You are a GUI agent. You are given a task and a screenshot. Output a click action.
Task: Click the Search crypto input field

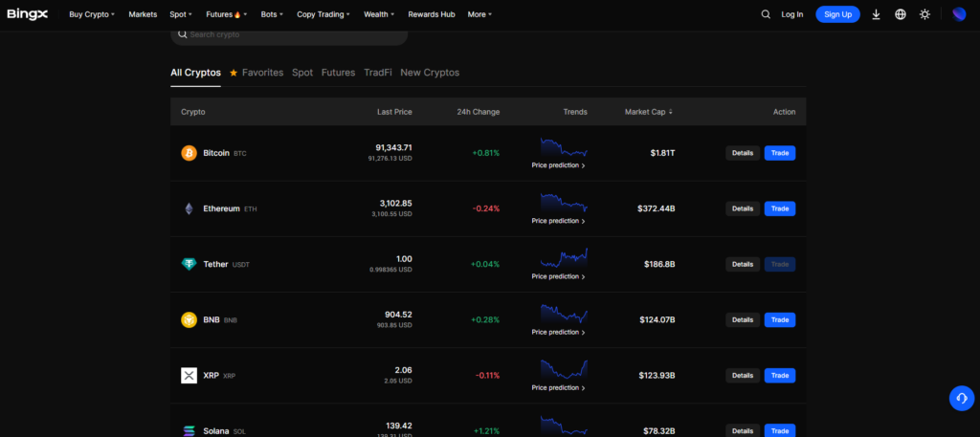pyautogui.click(x=292, y=34)
